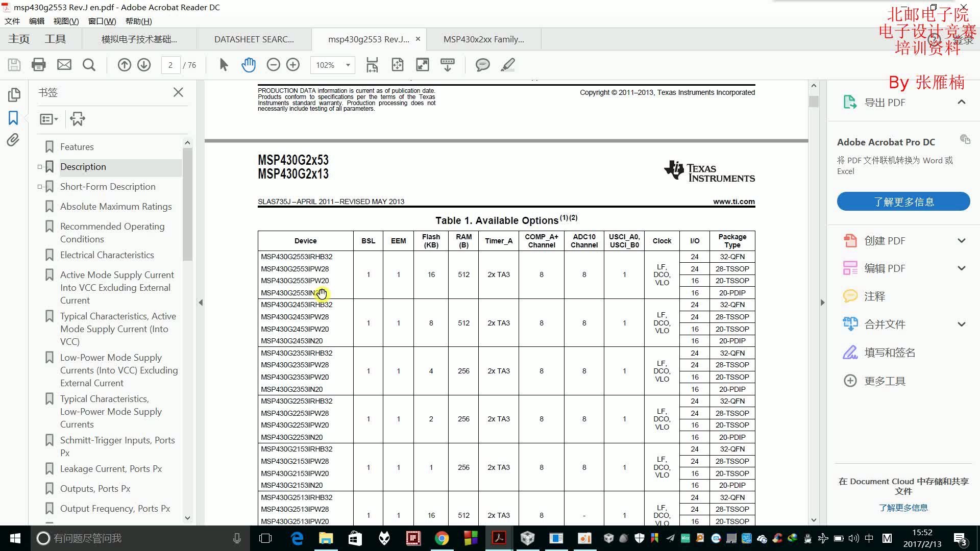Jump to Absolute Maximum Ratings bookmark
The width and height of the screenshot is (980, 551).
point(116,207)
